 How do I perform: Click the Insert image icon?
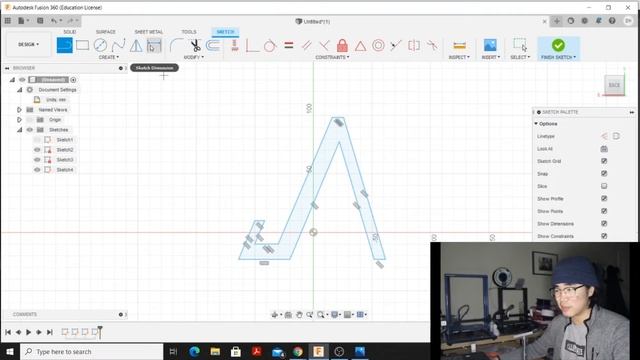pos(490,45)
